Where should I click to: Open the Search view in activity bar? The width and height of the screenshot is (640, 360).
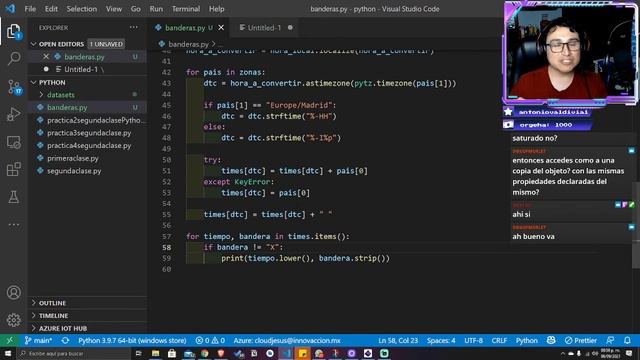(13, 59)
